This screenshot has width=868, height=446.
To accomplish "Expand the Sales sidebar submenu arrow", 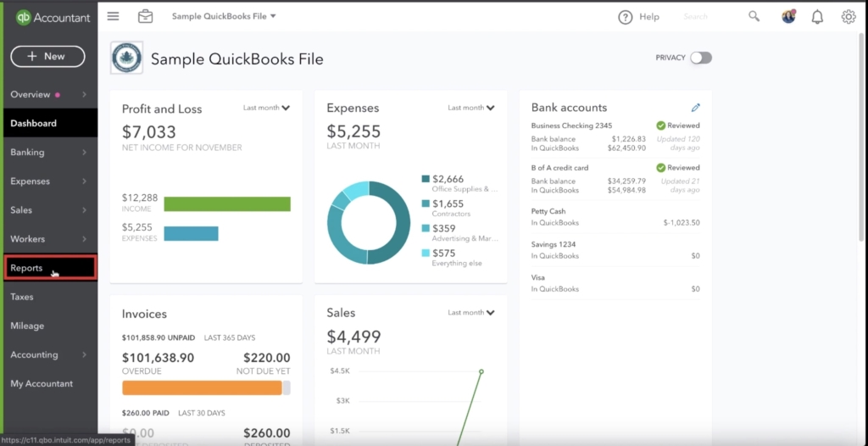I will coord(84,210).
